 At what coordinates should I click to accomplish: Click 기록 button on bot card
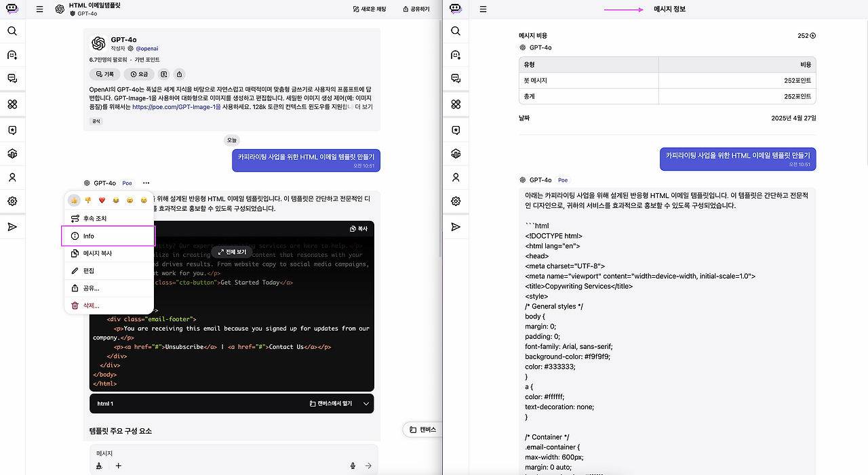(x=105, y=74)
